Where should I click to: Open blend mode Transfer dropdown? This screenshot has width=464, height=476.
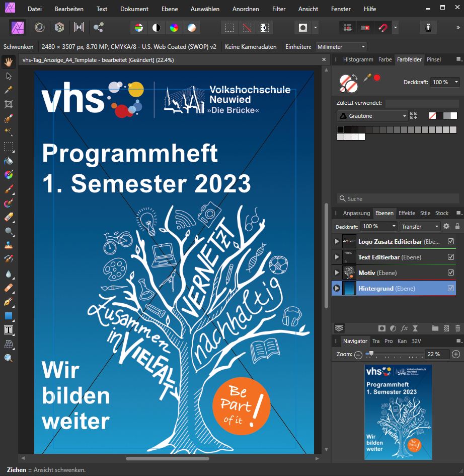[x=420, y=227]
